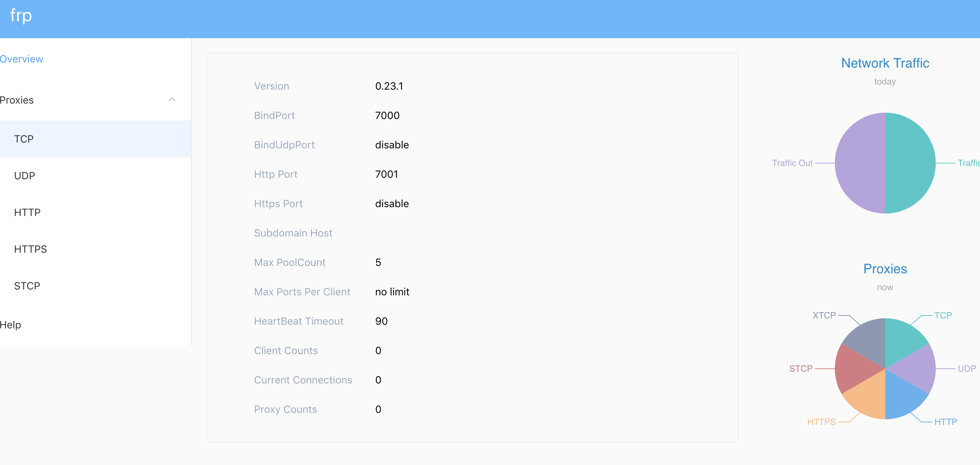Screen dimensions: 980x465
Task: Open the Help link in sidebar
Action: click(10, 325)
